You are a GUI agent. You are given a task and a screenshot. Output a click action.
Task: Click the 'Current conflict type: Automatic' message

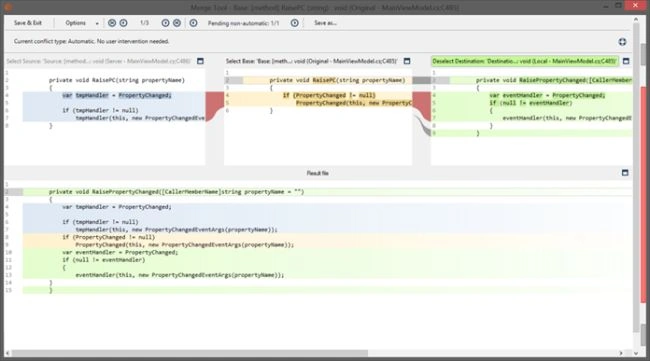91,41
